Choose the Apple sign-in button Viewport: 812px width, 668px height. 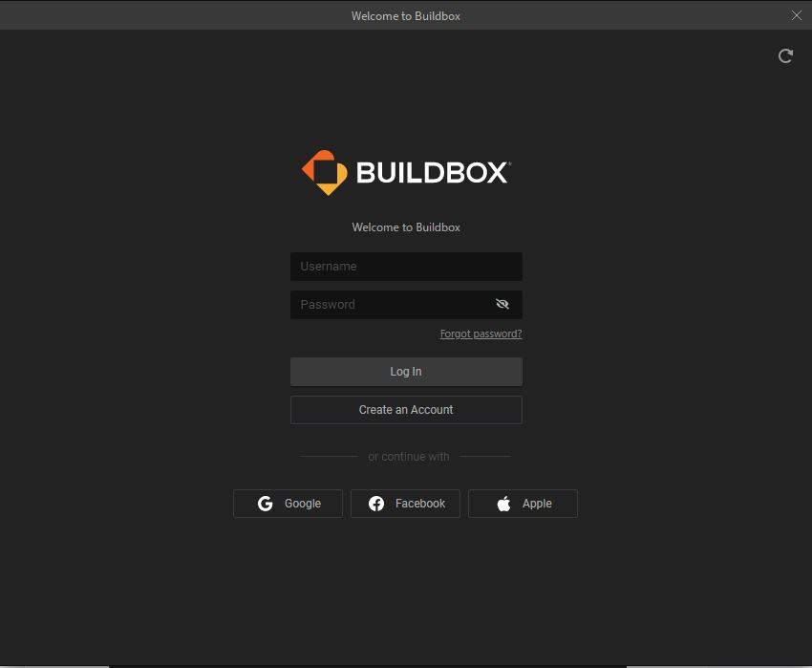pyautogui.click(x=523, y=504)
